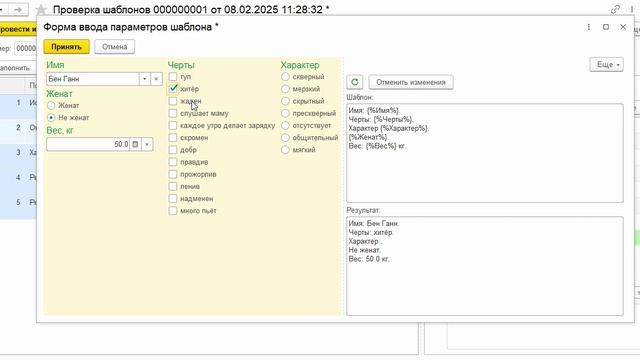
Task: Choose 'скверный' character option
Action: point(285,77)
